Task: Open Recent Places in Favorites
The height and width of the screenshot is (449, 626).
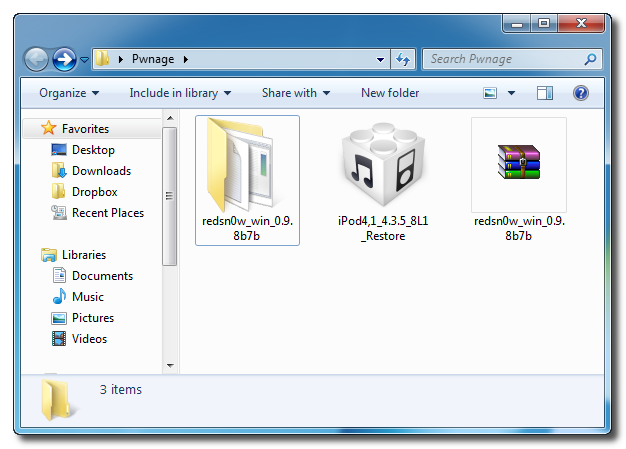Action: coord(108,213)
